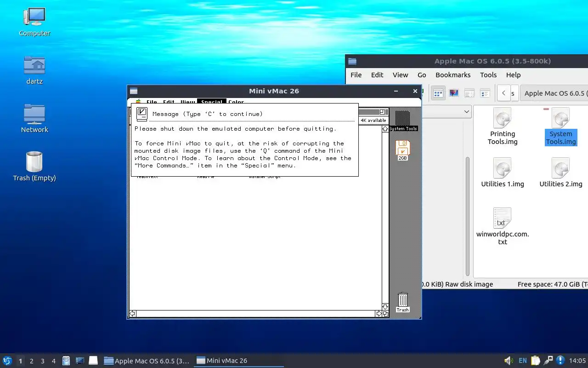
Task: Click the Finder scroll up arrow
Action: click(x=385, y=129)
